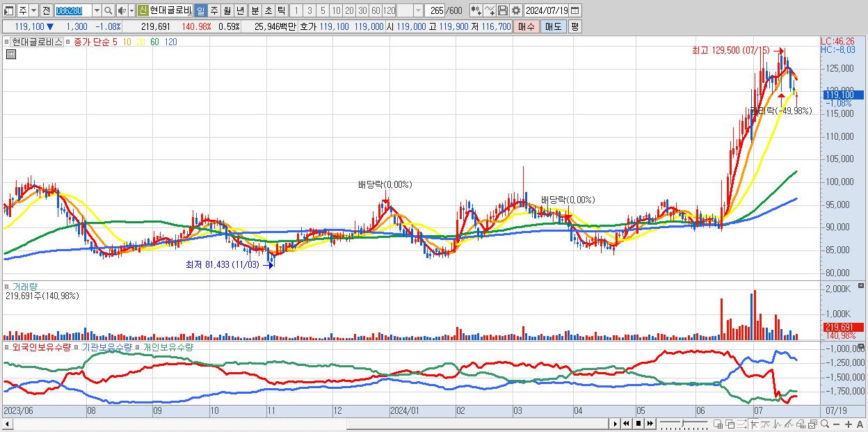The width and height of the screenshot is (868, 432).
Task: Select the 월 monthly chart period
Action: 227,11
